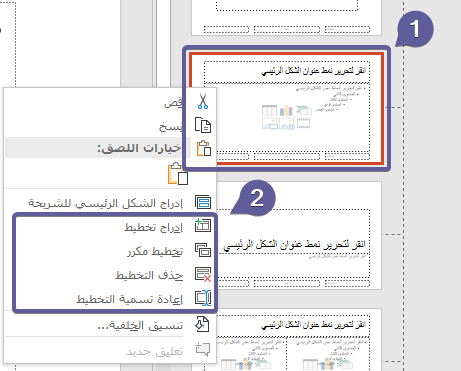Choose نسخ from the context menu

[x=171, y=127]
